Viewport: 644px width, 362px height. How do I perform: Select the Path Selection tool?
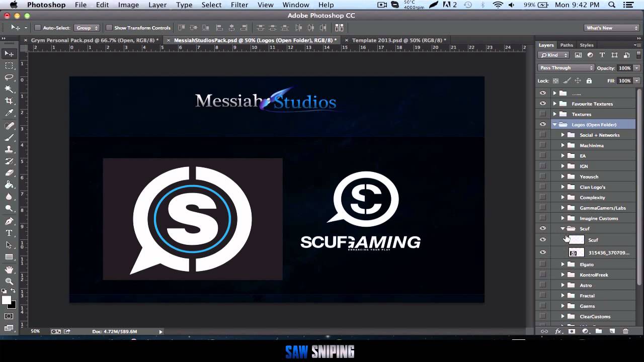coord(9,245)
